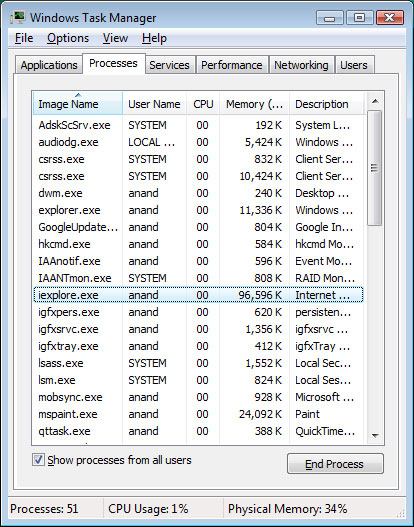Select the explorer.exe process row

pyautogui.click(x=198, y=210)
